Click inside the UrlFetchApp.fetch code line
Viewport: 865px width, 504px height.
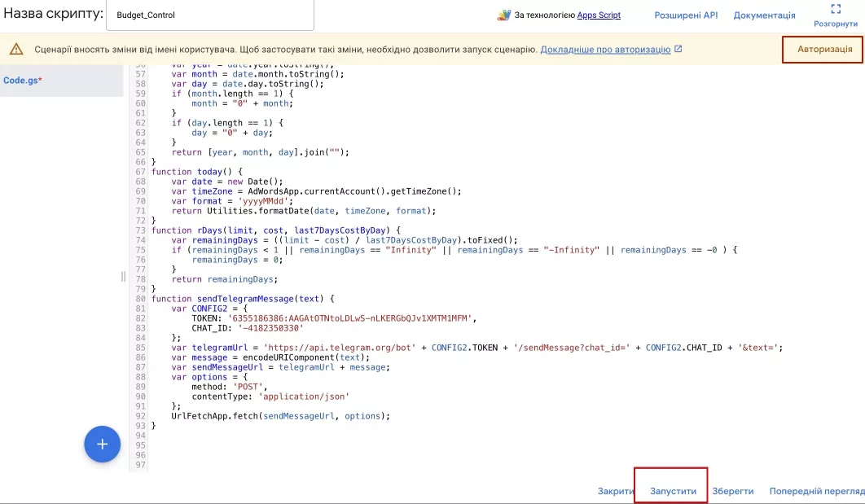click(280, 416)
